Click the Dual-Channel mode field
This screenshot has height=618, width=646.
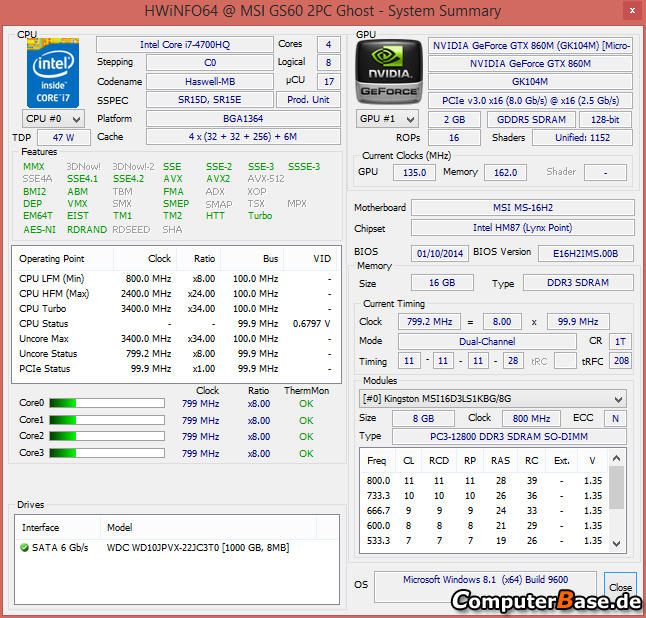point(487,341)
